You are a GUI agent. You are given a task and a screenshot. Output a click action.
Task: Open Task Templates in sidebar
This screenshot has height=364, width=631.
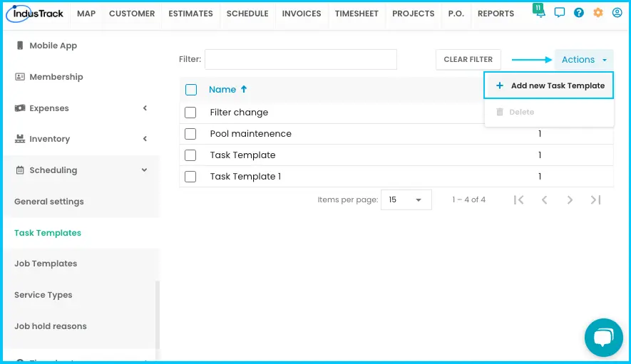click(48, 233)
